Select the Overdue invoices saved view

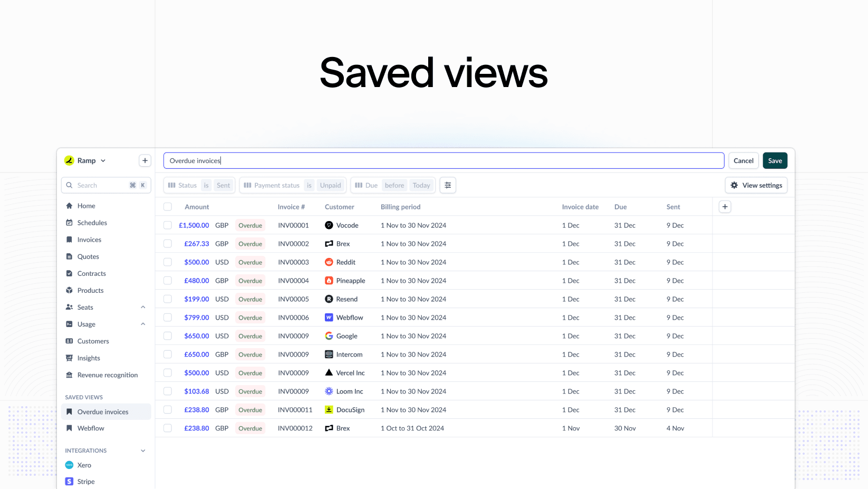[102, 411]
